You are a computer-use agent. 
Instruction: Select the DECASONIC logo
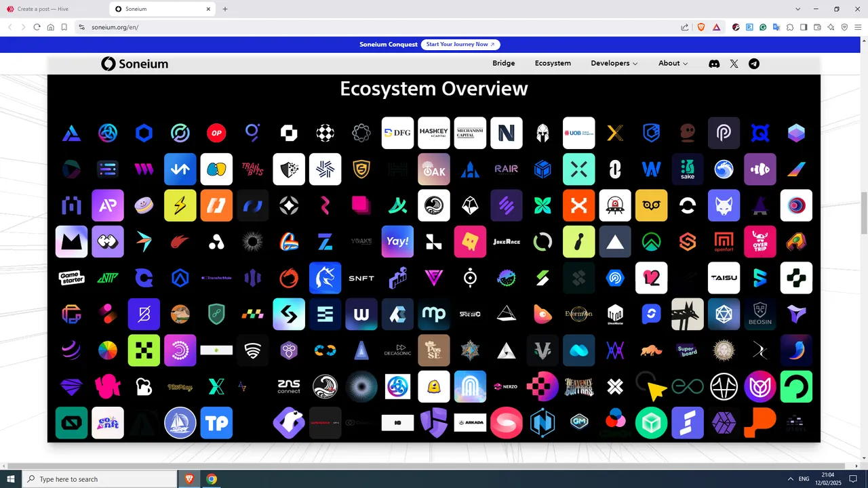tap(397, 350)
